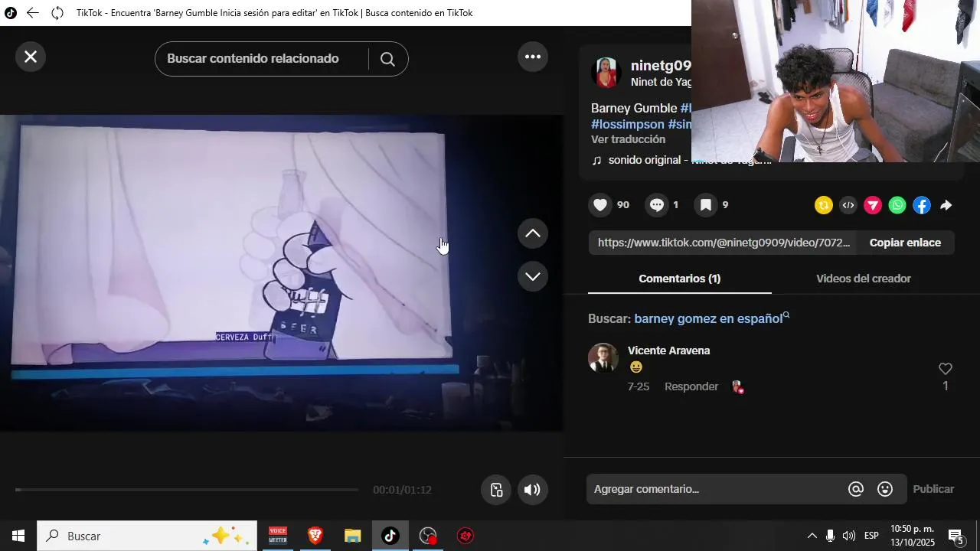980x551 pixels.
Task: Share video to Facebook
Action: pyautogui.click(x=922, y=205)
